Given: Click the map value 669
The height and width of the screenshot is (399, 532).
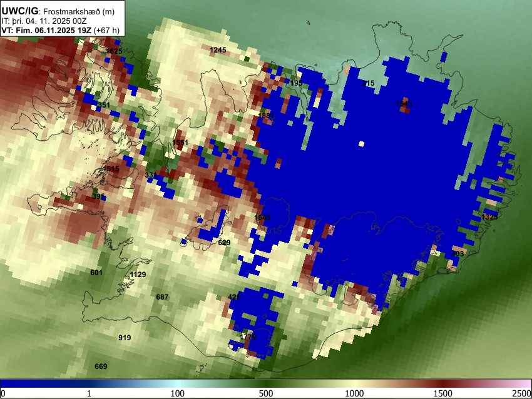Looking at the screenshot, I should click(101, 366).
